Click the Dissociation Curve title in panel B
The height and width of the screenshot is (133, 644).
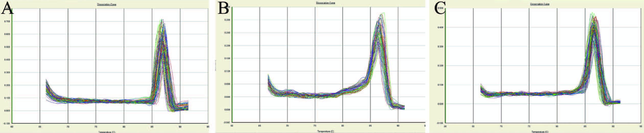[325, 3]
